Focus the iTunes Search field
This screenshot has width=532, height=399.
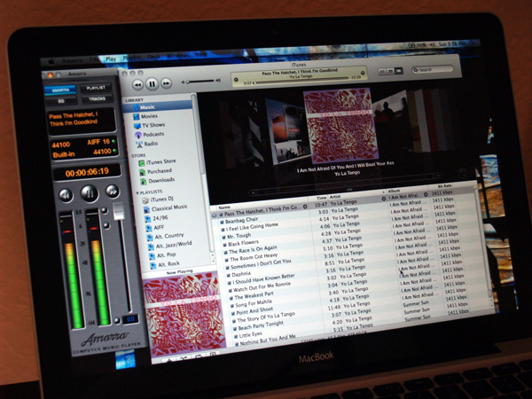pos(433,69)
